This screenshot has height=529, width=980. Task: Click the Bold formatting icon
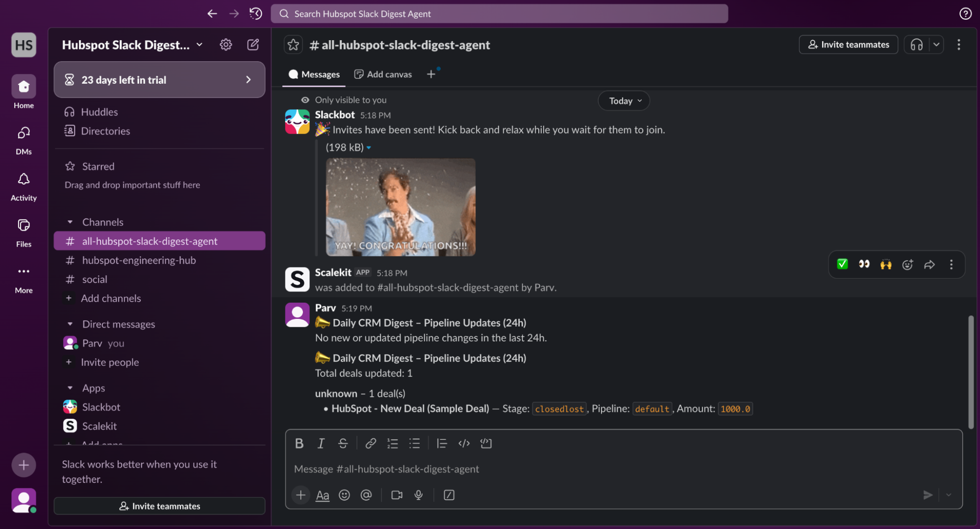pos(299,443)
